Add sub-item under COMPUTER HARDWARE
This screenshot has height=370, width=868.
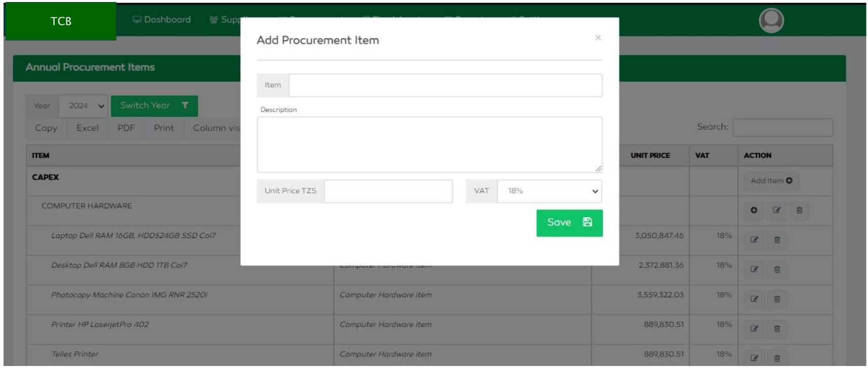click(754, 210)
